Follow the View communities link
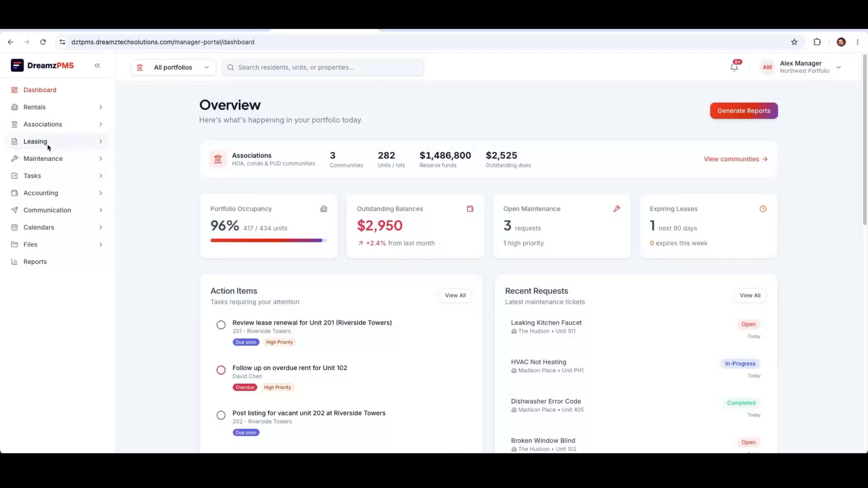 (736, 159)
